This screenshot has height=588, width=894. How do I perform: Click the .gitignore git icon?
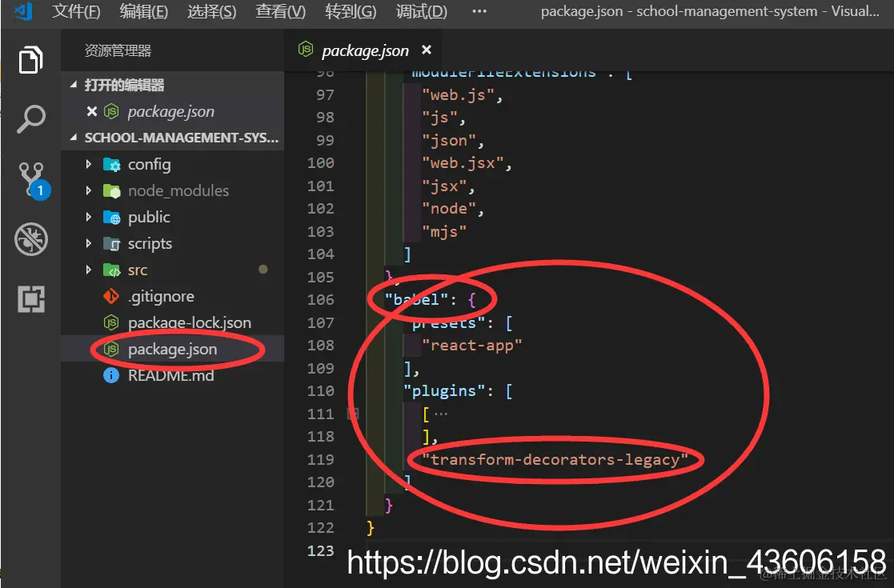coord(110,296)
